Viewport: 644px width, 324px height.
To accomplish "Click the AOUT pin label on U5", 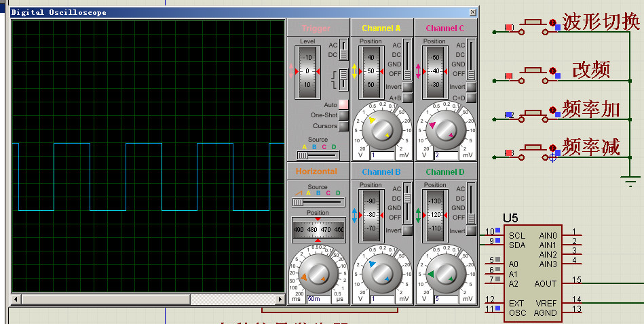I will click(x=546, y=283).
